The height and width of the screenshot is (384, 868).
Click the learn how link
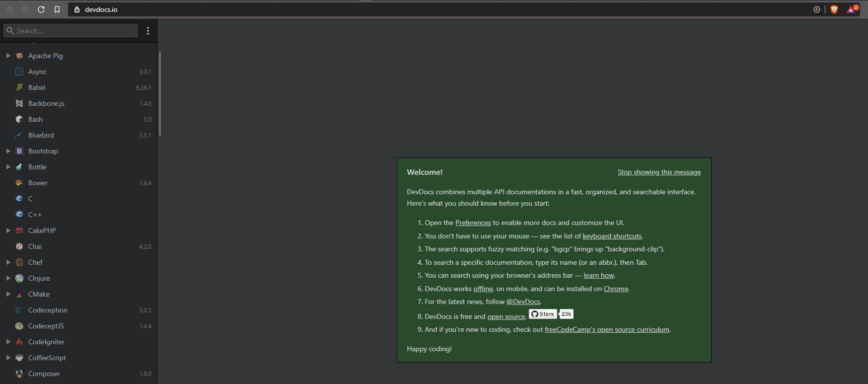click(599, 275)
